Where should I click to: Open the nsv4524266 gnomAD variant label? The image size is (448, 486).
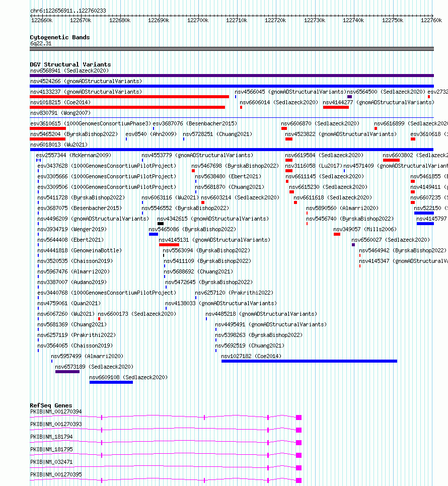(x=86, y=81)
